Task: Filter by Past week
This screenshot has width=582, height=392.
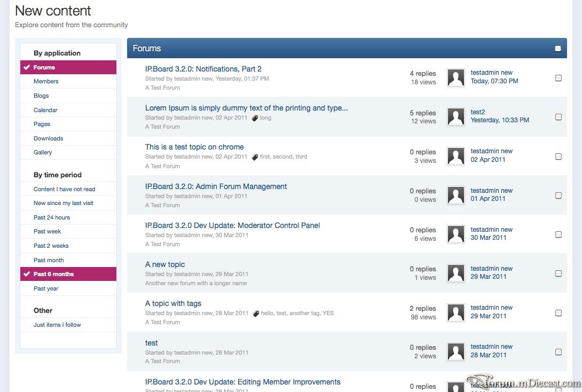Action: point(68,231)
